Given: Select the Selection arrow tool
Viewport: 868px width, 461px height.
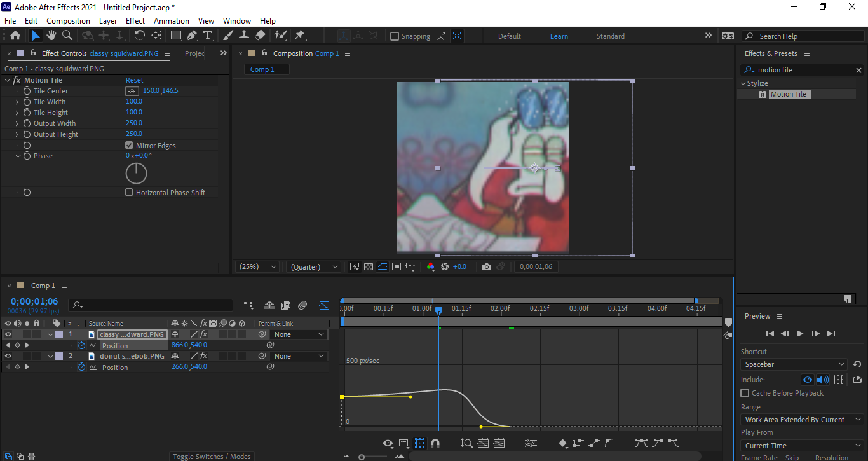Looking at the screenshot, I should tap(36, 36).
